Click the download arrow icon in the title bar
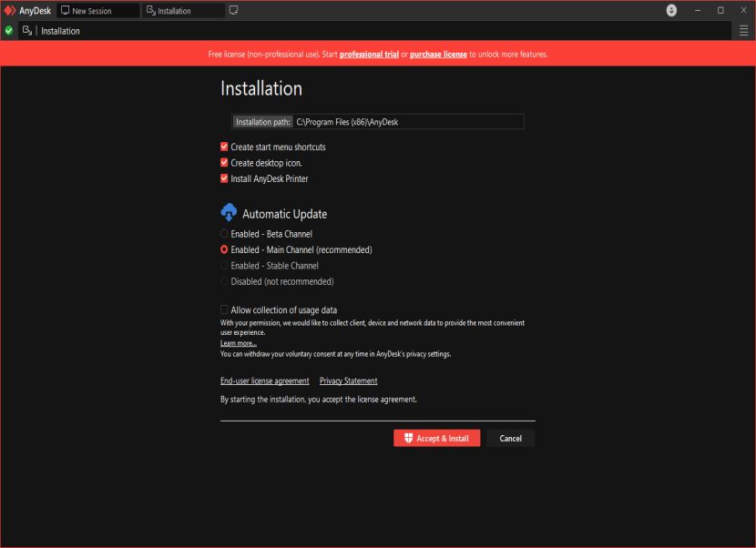The image size is (756, 548). pyautogui.click(x=671, y=10)
